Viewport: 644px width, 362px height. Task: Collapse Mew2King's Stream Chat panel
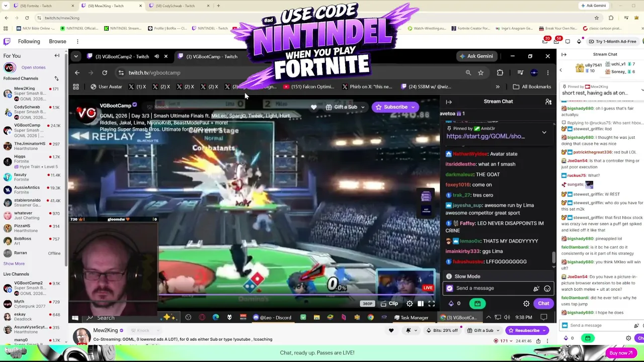point(564,54)
